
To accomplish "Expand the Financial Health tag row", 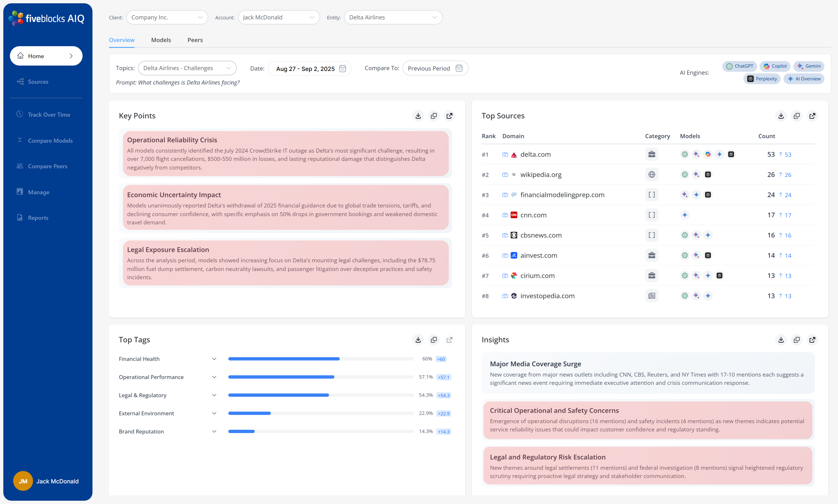I will 214,359.
